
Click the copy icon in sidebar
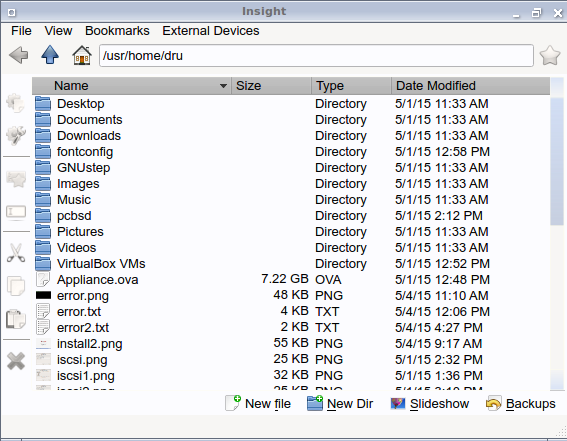(x=16, y=286)
